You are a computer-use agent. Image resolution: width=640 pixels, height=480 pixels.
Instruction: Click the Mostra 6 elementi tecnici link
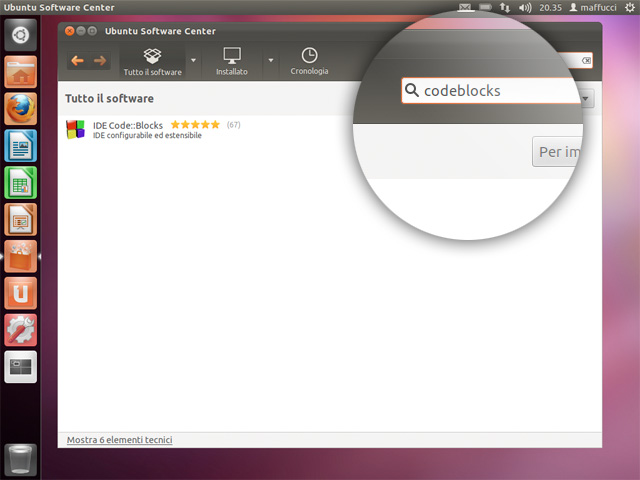pos(119,440)
